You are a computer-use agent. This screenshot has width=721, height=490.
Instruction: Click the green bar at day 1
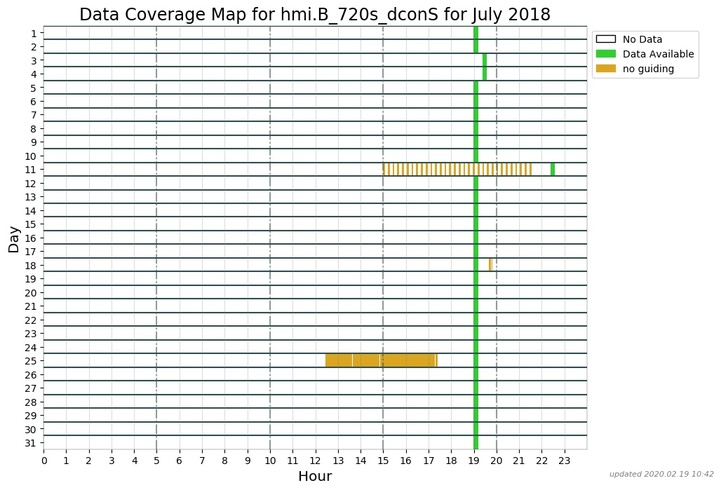pos(476,33)
